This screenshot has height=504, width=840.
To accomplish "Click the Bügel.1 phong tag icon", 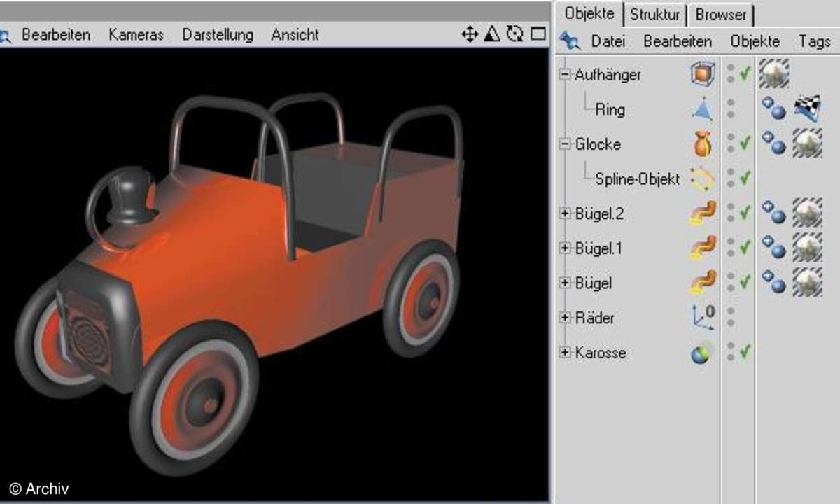I will (x=773, y=248).
